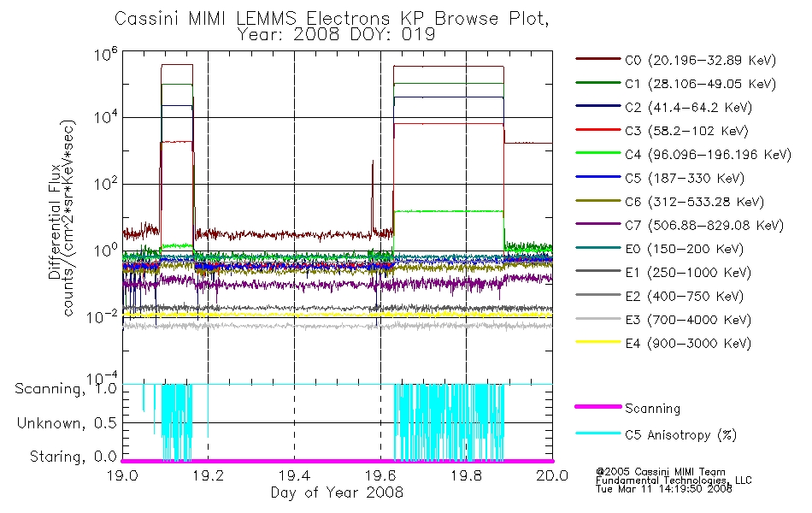Click the Differential Flux y-axis label
Image resolution: width=812 pixels, height=513 pixels.
tap(55, 221)
